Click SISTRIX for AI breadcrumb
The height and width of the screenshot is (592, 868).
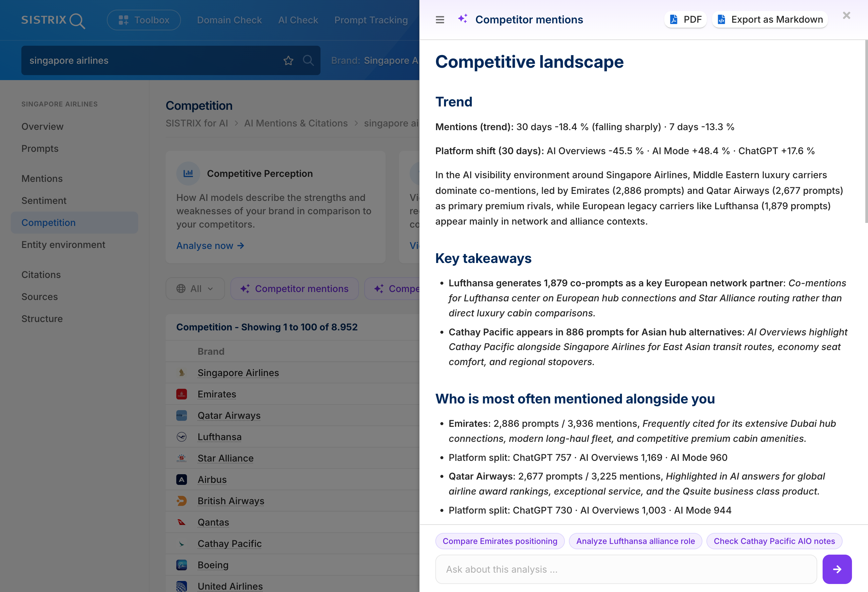point(196,123)
